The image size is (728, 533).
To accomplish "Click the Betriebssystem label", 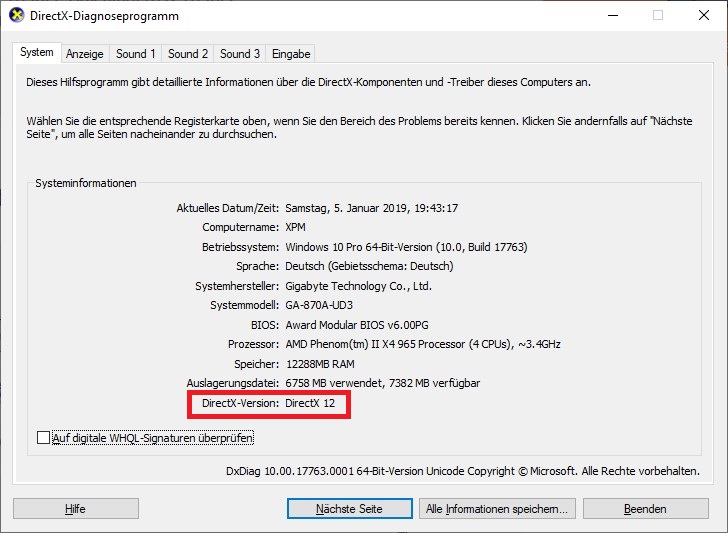I will (240, 247).
